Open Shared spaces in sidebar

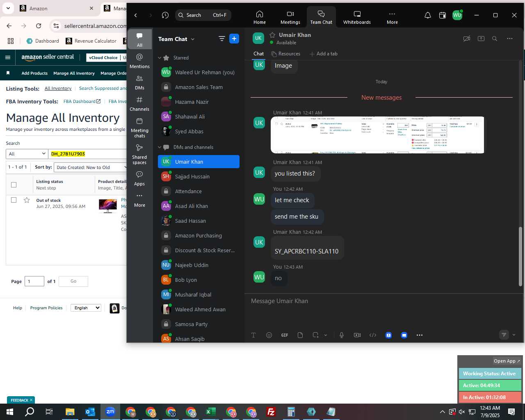(139, 154)
